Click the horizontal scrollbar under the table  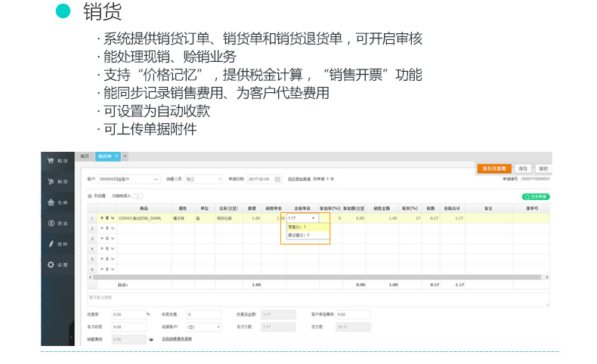pyautogui.click(x=302, y=277)
